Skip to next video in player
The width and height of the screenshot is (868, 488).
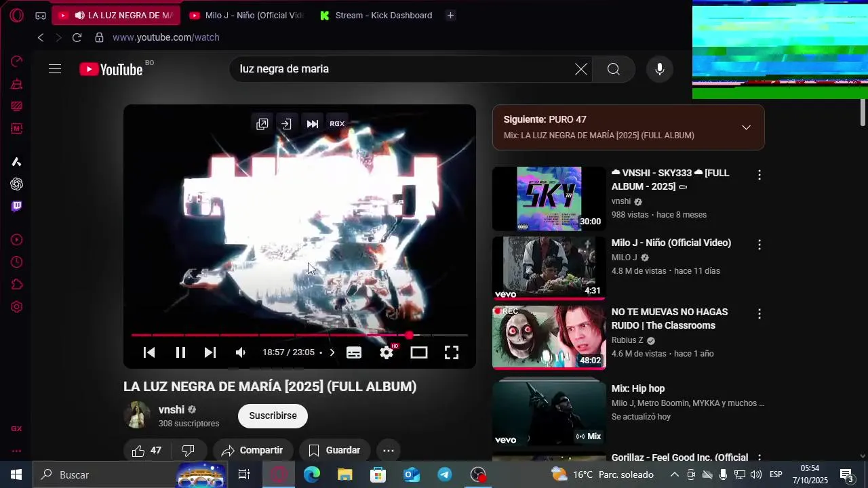tap(210, 352)
